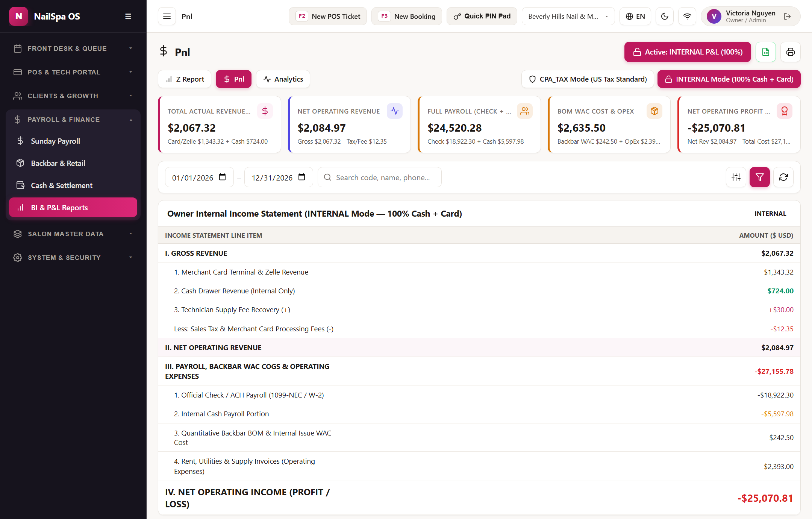Open Cash & Settlement page
The image size is (812, 519).
[x=73, y=185]
